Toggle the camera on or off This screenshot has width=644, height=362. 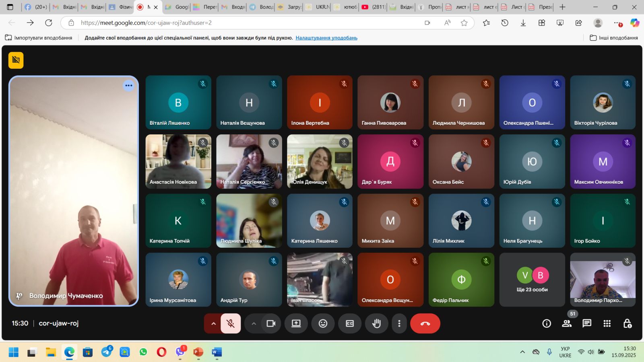click(x=271, y=323)
